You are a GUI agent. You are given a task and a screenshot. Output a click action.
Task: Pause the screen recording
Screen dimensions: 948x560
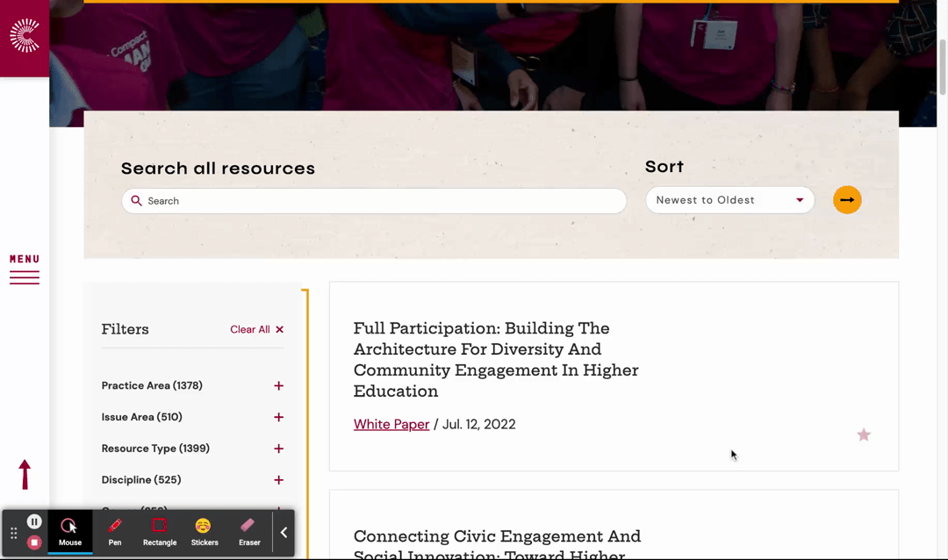pyautogui.click(x=34, y=521)
